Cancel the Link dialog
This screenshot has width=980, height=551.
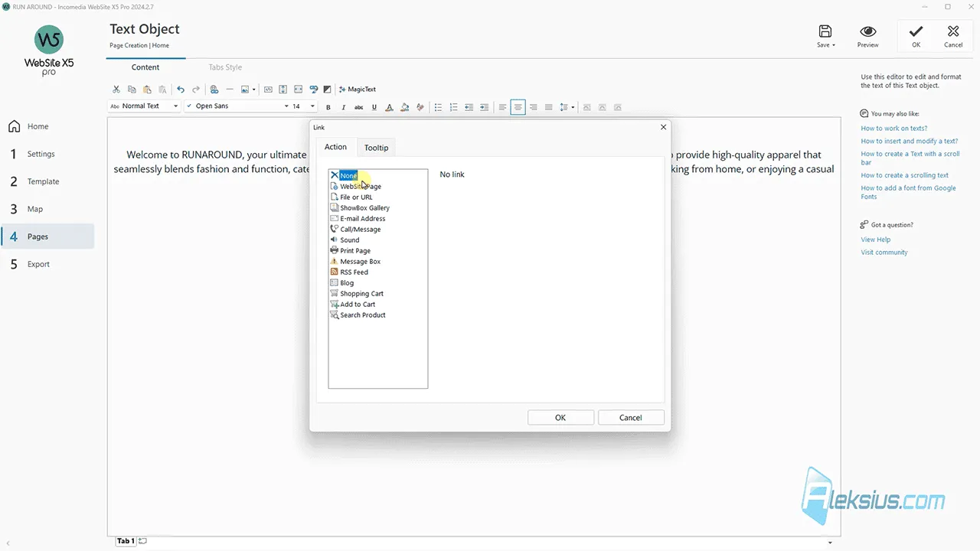(x=631, y=418)
